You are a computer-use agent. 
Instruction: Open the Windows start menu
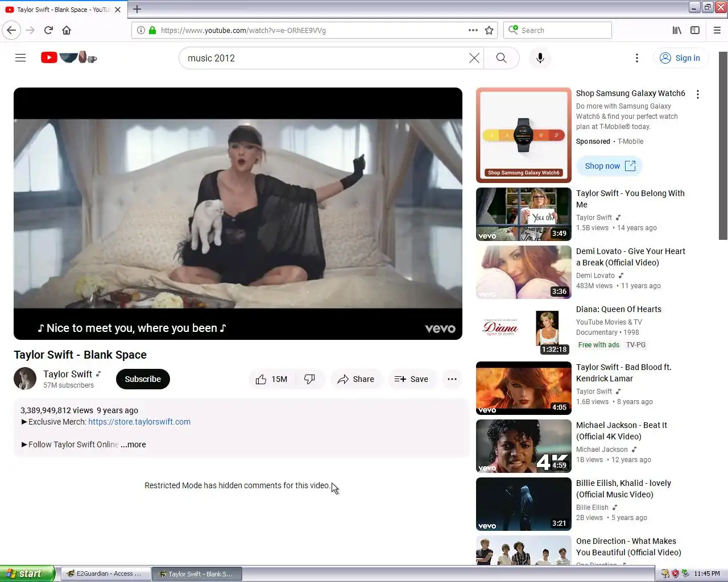27,573
